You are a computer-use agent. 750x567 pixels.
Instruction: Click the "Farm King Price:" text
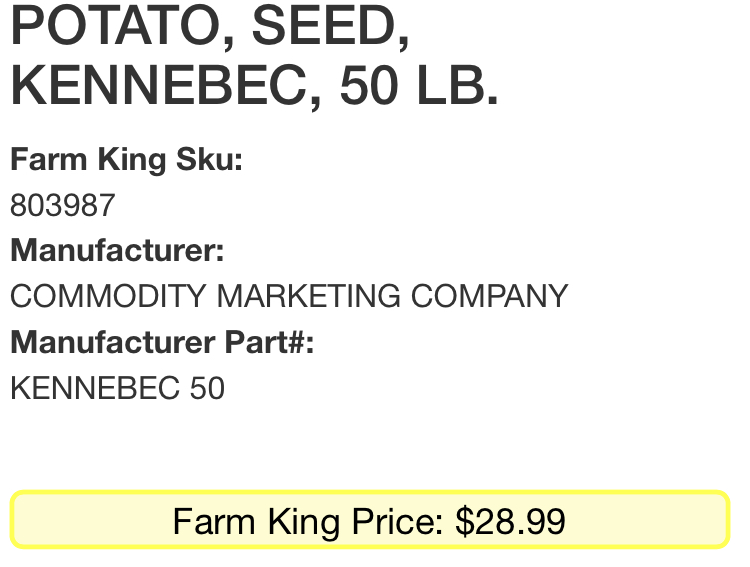pos(308,522)
